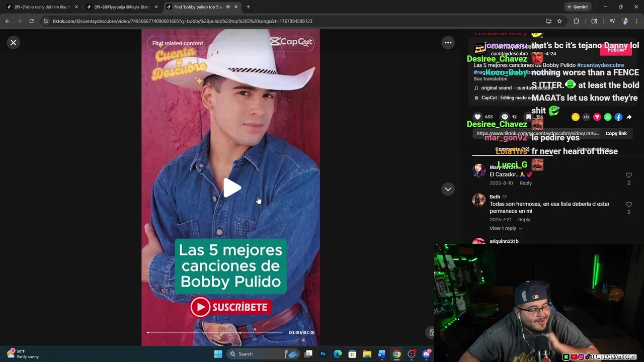Open Discord from the taskbar
The image size is (644, 362).
click(x=427, y=354)
